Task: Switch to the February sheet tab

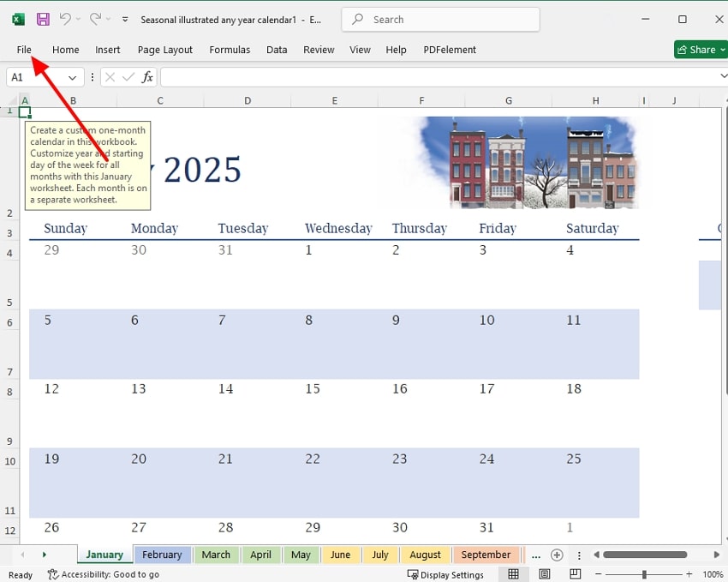Action: point(162,555)
